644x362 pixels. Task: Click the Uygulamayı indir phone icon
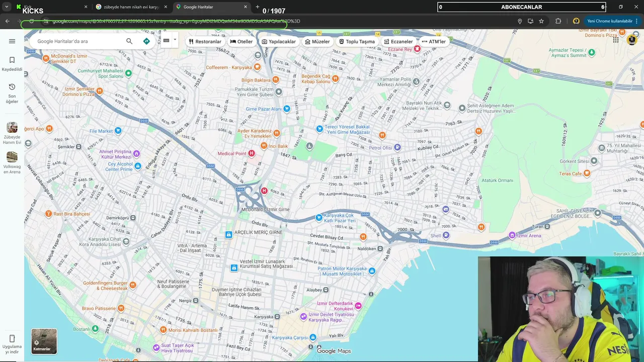pos(12,338)
